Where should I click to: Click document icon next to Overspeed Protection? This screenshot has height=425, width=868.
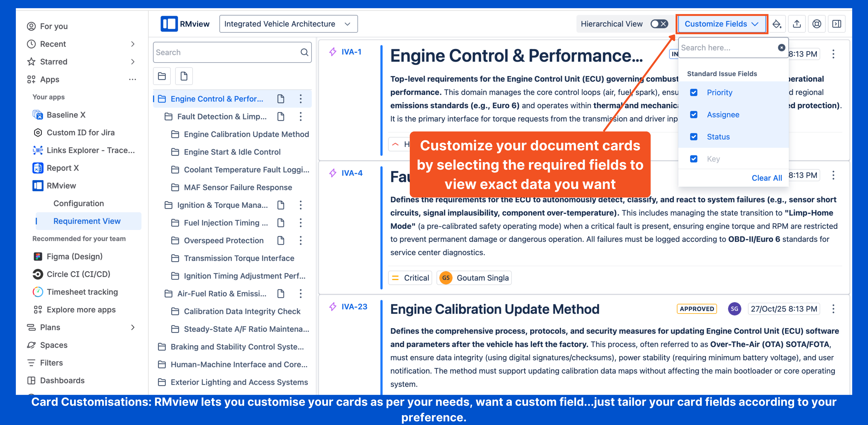tap(280, 241)
